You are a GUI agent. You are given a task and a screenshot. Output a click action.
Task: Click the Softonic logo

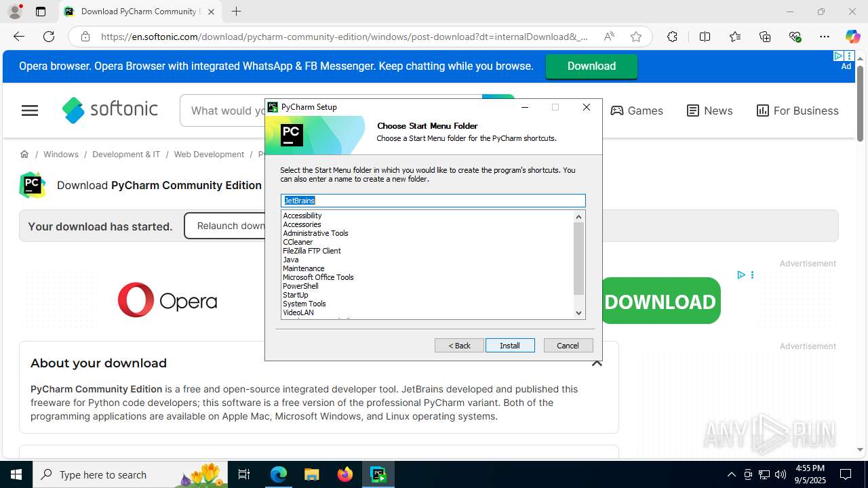click(x=110, y=110)
